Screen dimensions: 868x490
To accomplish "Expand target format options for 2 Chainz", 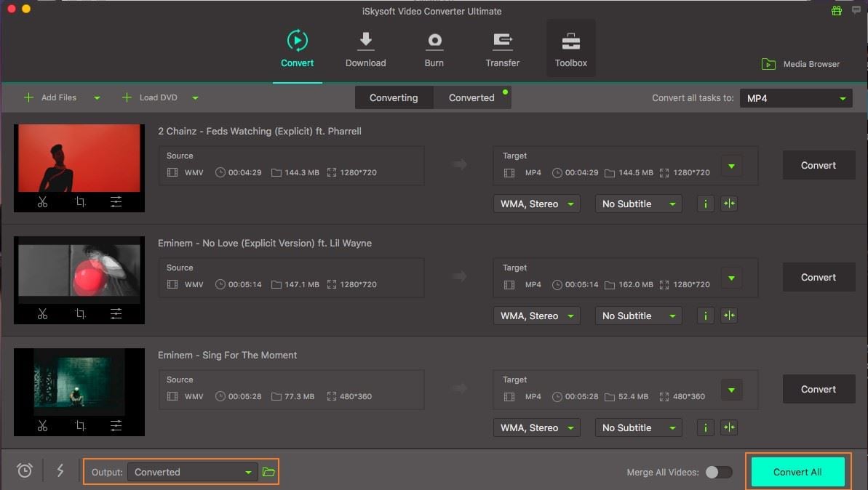I will [732, 166].
